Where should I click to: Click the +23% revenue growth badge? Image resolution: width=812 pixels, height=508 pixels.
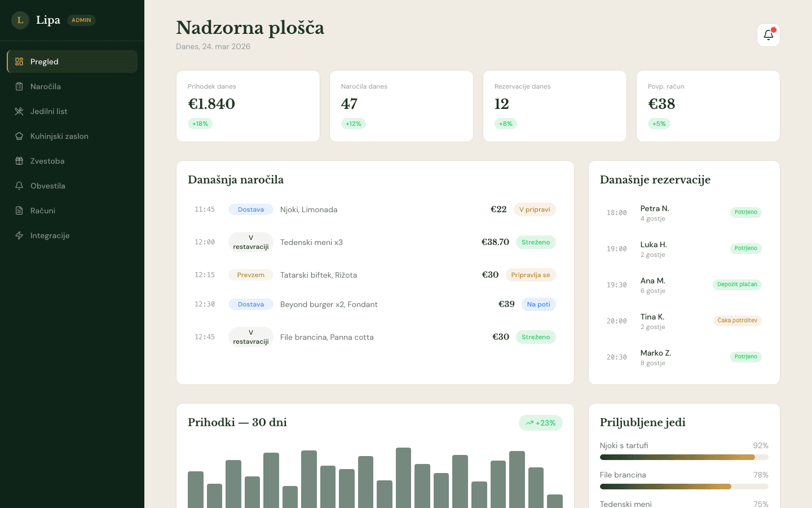541,423
